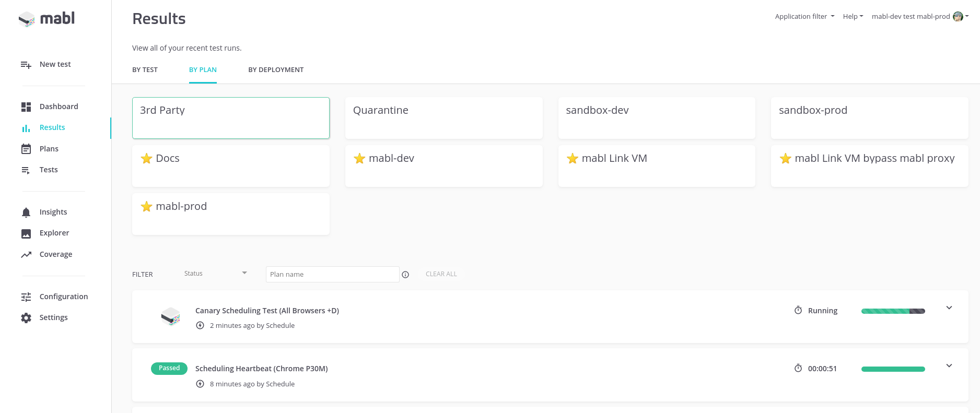Click the Dashboard grid icon
The width and height of the screenshot is (980, 413).
pos(26,107)
